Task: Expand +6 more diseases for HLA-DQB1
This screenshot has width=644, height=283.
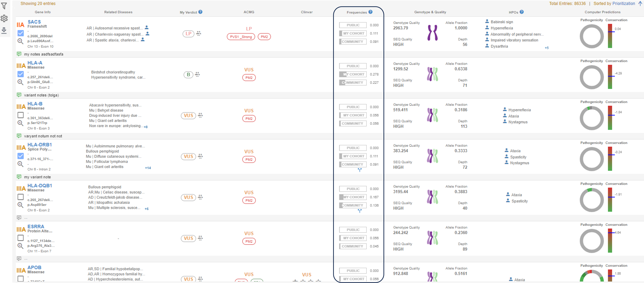Action: (x=147, y=209)
